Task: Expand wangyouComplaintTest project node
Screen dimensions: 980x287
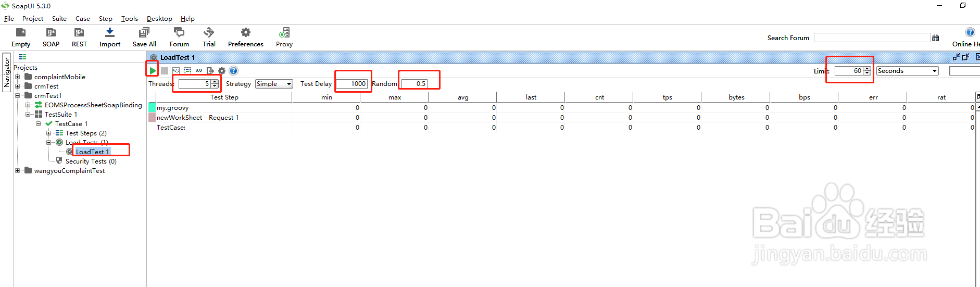Action: [x=17, y=170]
